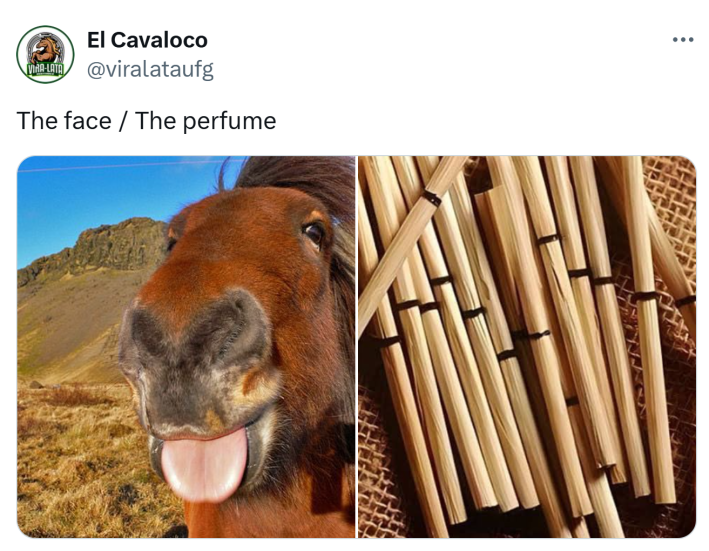The image size is (709, 551).
Task: Click the horse's gray muzzle
Action: point(199,362)
